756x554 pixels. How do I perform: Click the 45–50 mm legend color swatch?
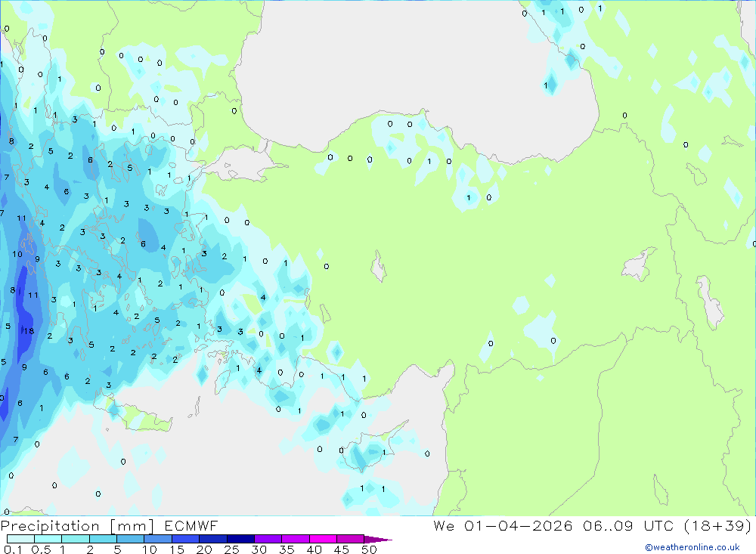point(351,539)
